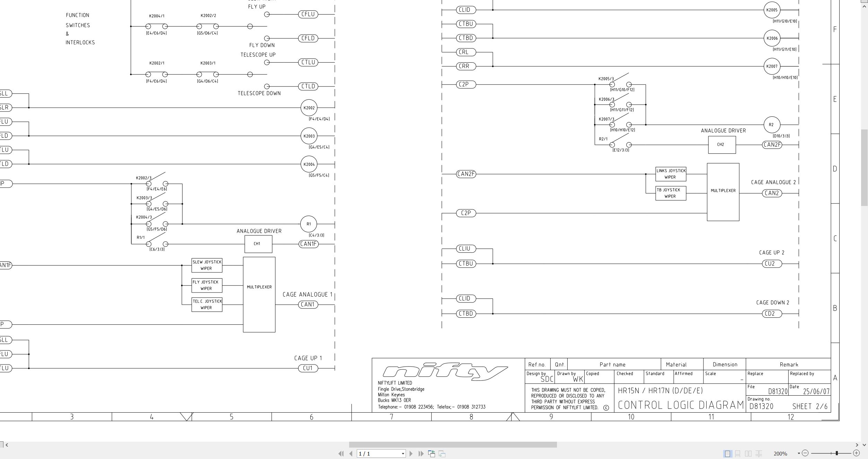
Task: Switch to continuous page view
Action: 738,453
